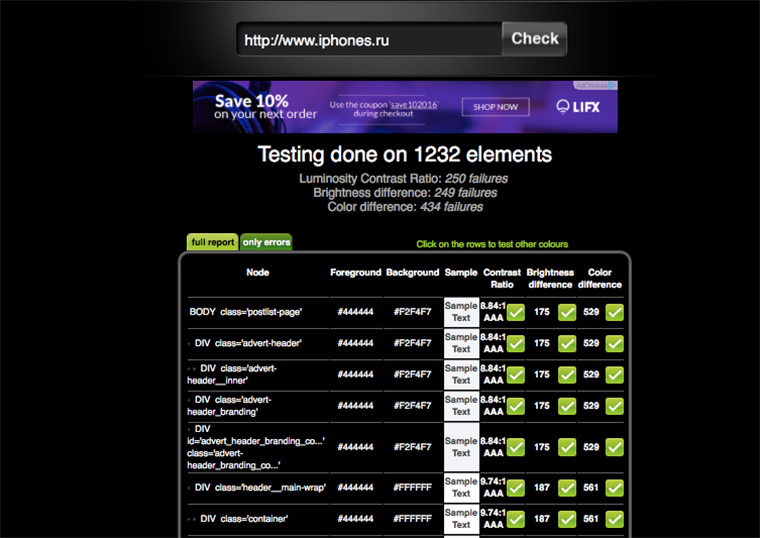Click the brightness checkmark in BODY postlist-page row
This screenshot has width=760, height=538.
click(567, 312)
